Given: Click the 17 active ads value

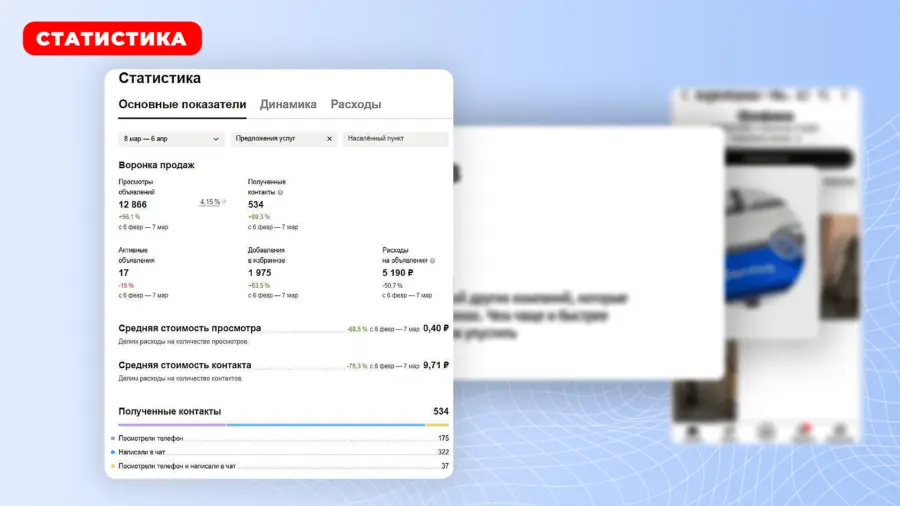Looking at the screenshot, I should 123,273.
